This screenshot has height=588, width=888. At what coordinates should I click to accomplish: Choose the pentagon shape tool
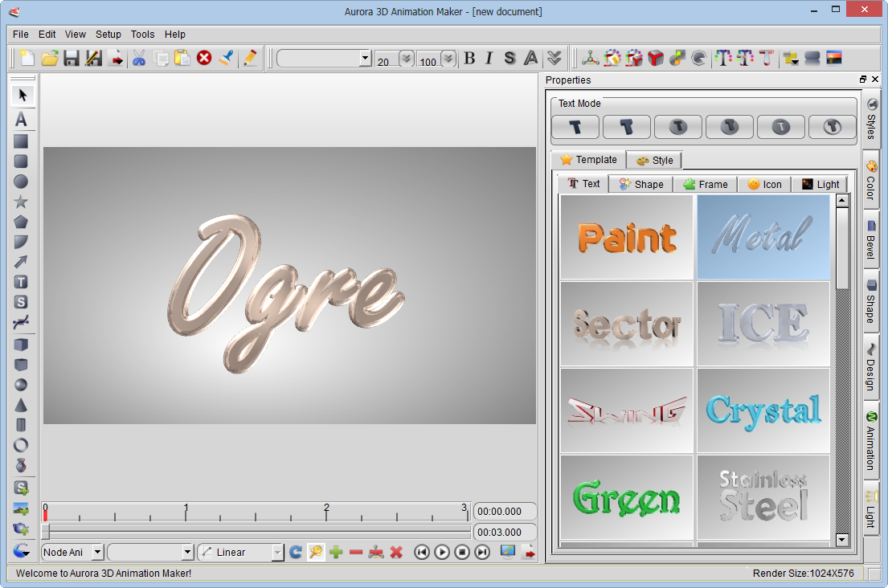pos(21,222)
